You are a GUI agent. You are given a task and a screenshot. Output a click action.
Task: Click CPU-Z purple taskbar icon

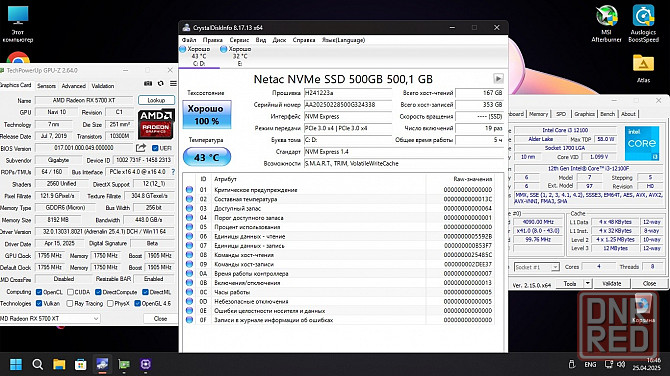pos(146,364)
